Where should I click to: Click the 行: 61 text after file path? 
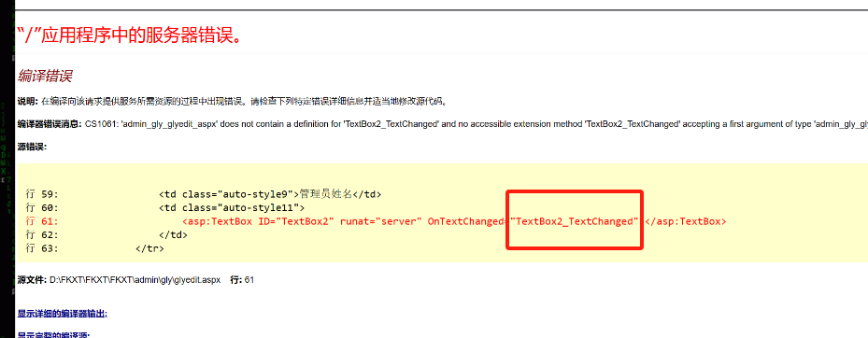pos(242,280)
